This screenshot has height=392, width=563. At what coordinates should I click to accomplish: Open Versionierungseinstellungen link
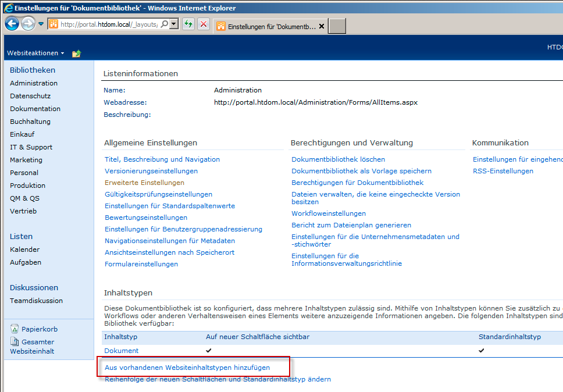(151, 171)
